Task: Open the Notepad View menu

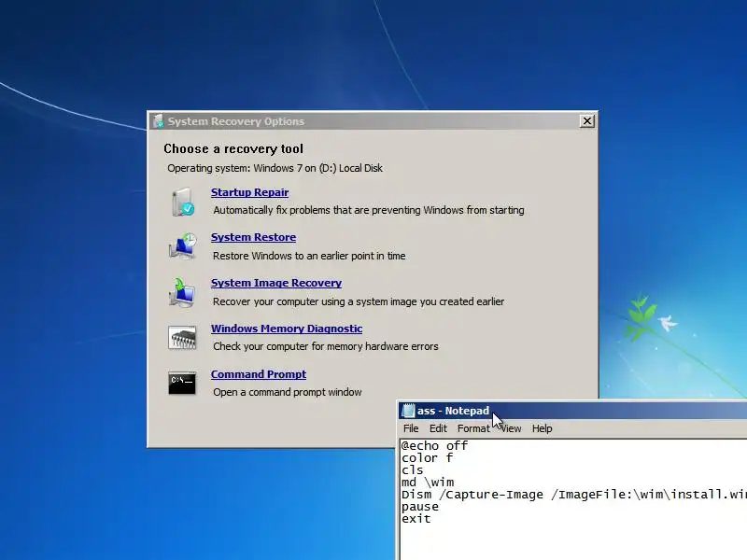Action: tap(511, 428)
